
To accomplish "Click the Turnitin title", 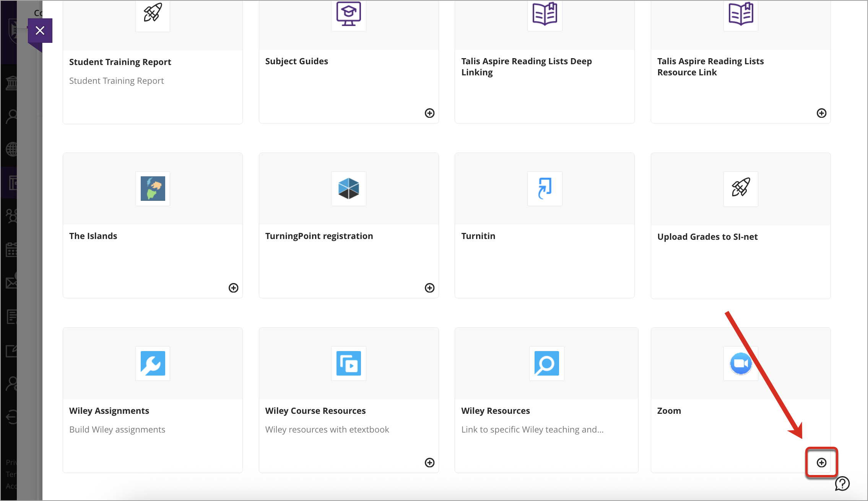I will pyautogui.click(x=478, y=236).
